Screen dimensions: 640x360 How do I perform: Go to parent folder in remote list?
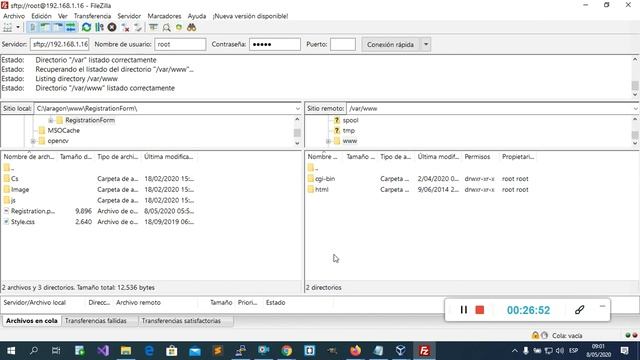[313, 168]
